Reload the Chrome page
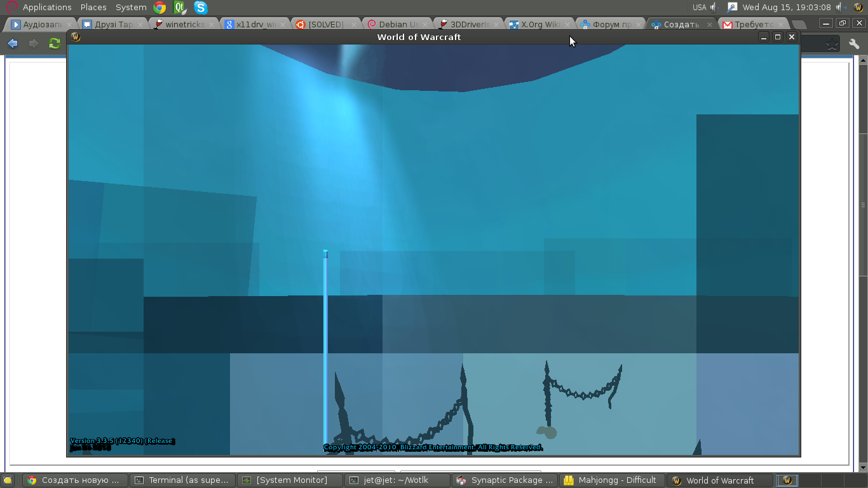The width and height of the screenshot is (868, 488). pos(55,43)
